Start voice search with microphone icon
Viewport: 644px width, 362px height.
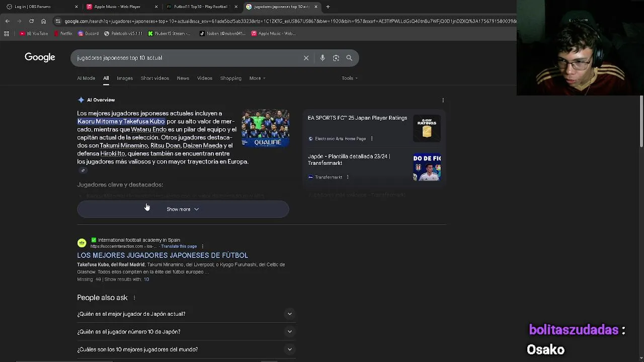point(323,58)
